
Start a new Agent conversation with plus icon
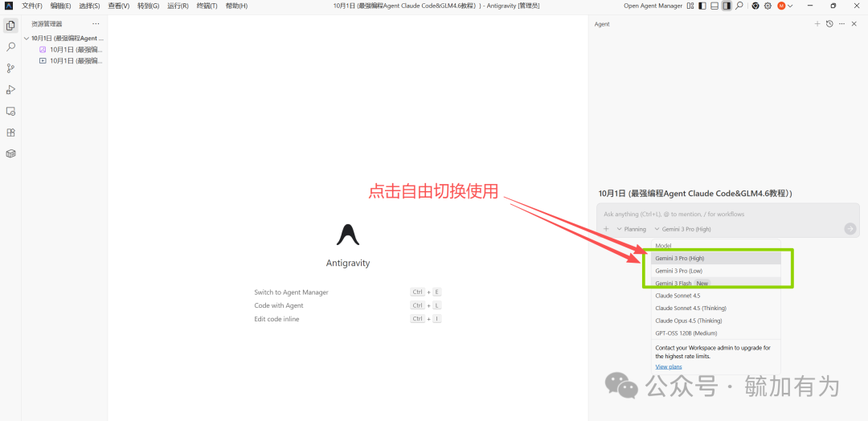(817, 24)
